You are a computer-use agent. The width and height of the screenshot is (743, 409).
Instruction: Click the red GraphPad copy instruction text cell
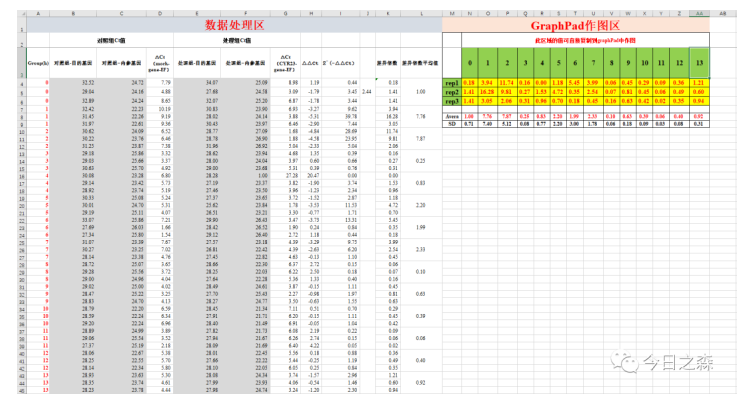click(x=584, y=41)
